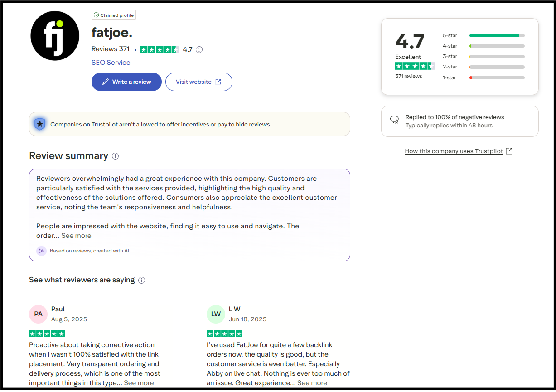
Task: Click Paul's PA avatar
Action: 38,314
